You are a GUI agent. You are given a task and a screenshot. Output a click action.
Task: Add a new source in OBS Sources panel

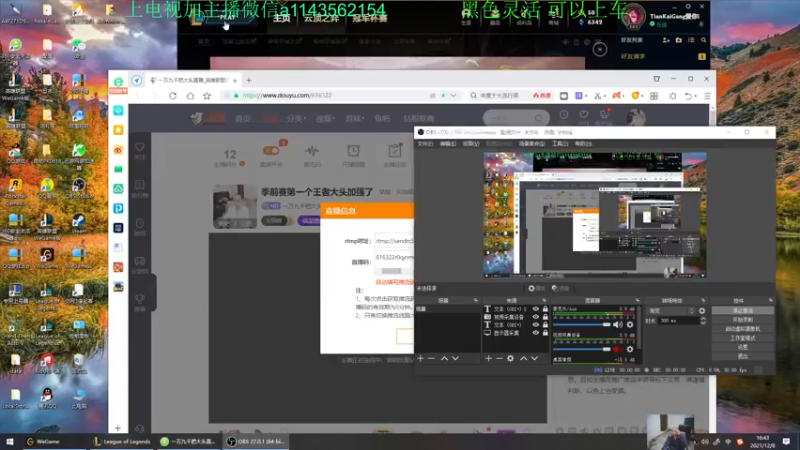point(488,359)
